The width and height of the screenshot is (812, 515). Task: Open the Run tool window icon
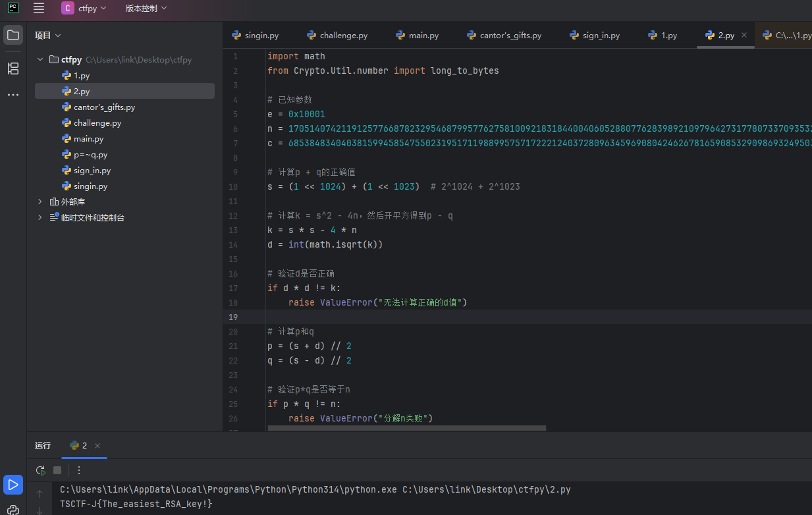click(x=13, y=485)
